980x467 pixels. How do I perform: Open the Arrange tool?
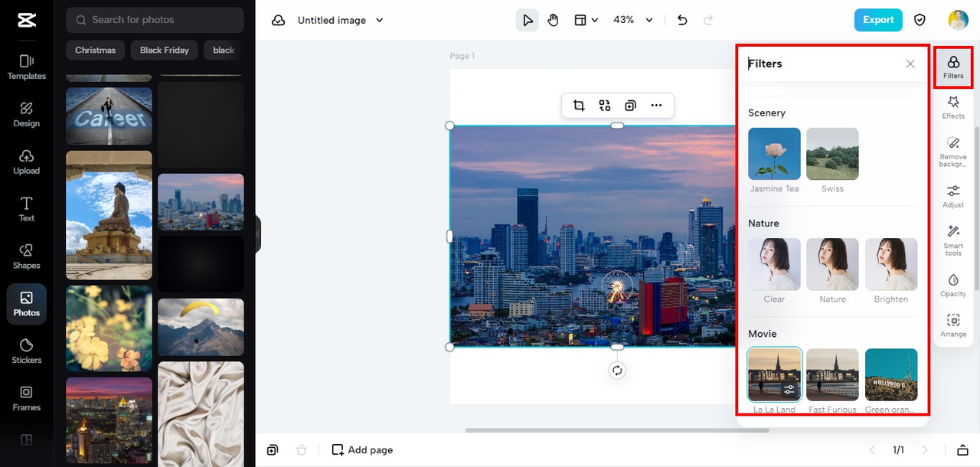953,325
